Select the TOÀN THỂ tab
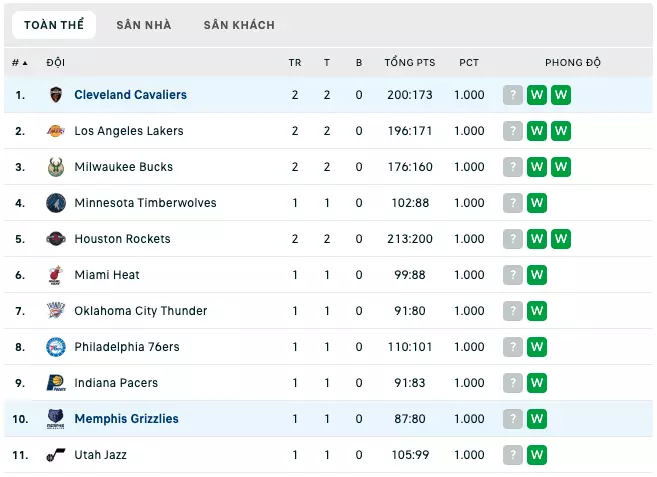 [x=54, y=25]
